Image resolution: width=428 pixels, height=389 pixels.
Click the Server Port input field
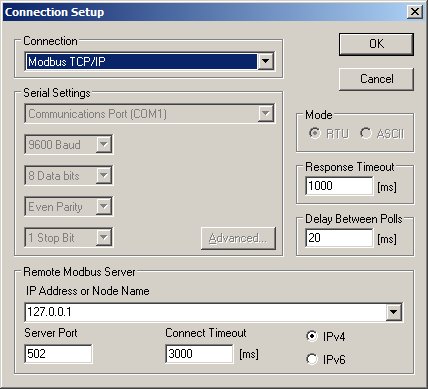[58, 354]
